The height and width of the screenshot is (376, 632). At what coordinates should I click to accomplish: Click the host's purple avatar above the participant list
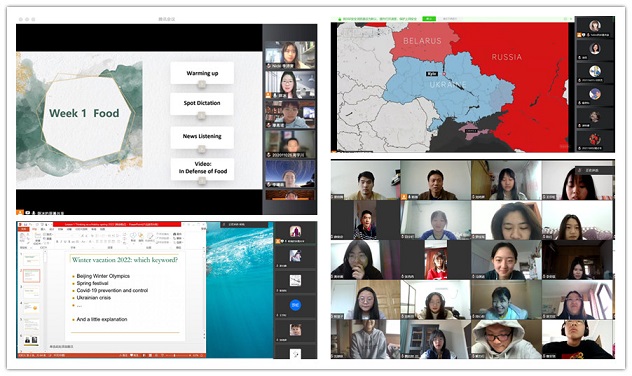[295, 231]
